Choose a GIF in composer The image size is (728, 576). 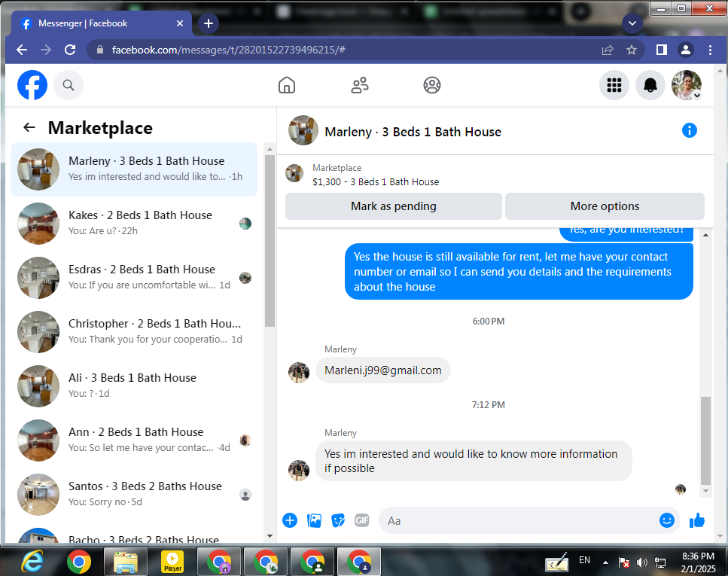(x=361, y=520)
